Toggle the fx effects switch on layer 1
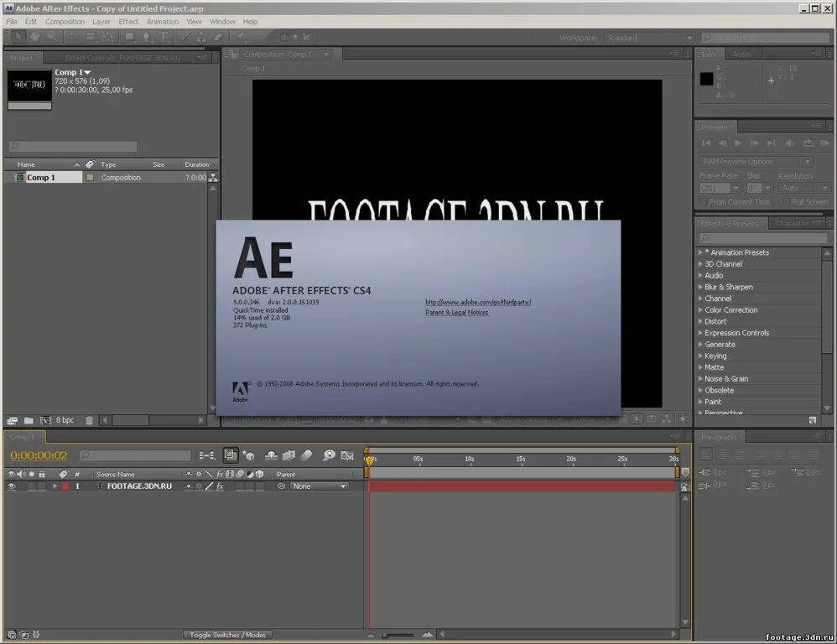Viewport: 837px width, 644px height. point(220,486)
